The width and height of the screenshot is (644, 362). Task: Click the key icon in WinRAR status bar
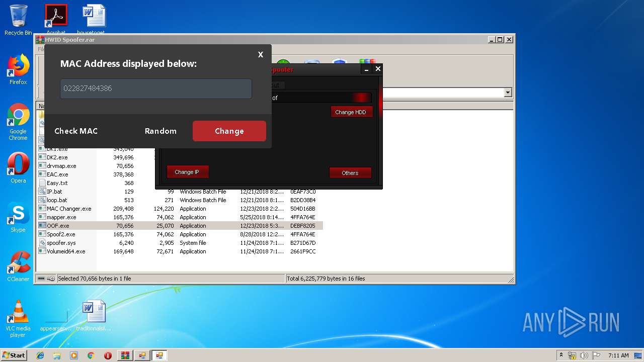[51, 279]
